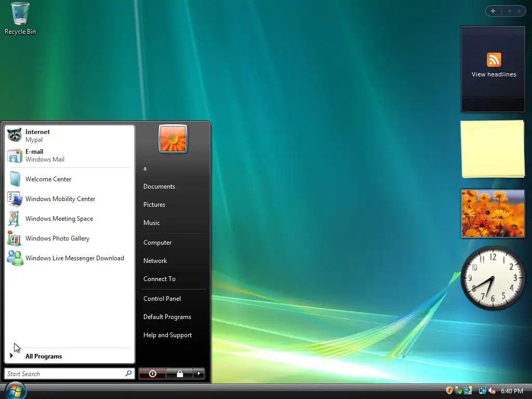This screenshot has width=532, height=399.
Task: Click the muted volume tray icon
Action: [x=492, y=391]
